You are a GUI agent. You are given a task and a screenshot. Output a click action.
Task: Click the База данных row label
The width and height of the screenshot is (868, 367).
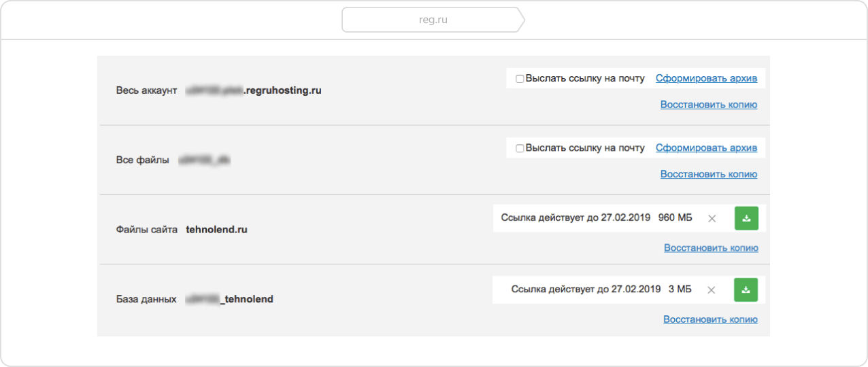[146, 299]
